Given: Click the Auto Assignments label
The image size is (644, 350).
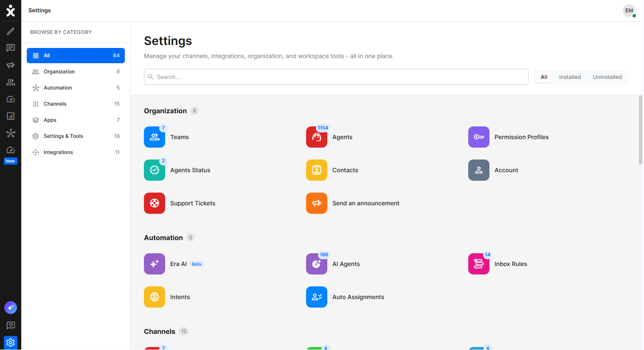Looking at the screenshot, I should point(358,297).
